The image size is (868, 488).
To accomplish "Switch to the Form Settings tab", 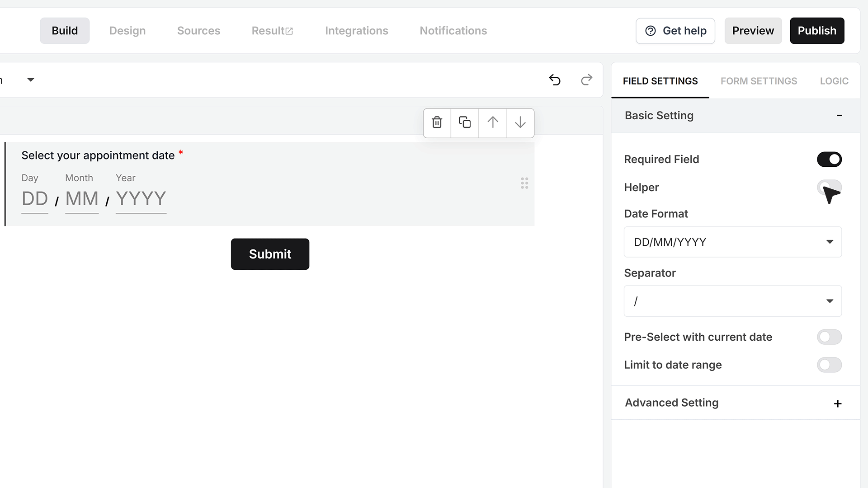I will pyautogui.click(x=759, y=81).
